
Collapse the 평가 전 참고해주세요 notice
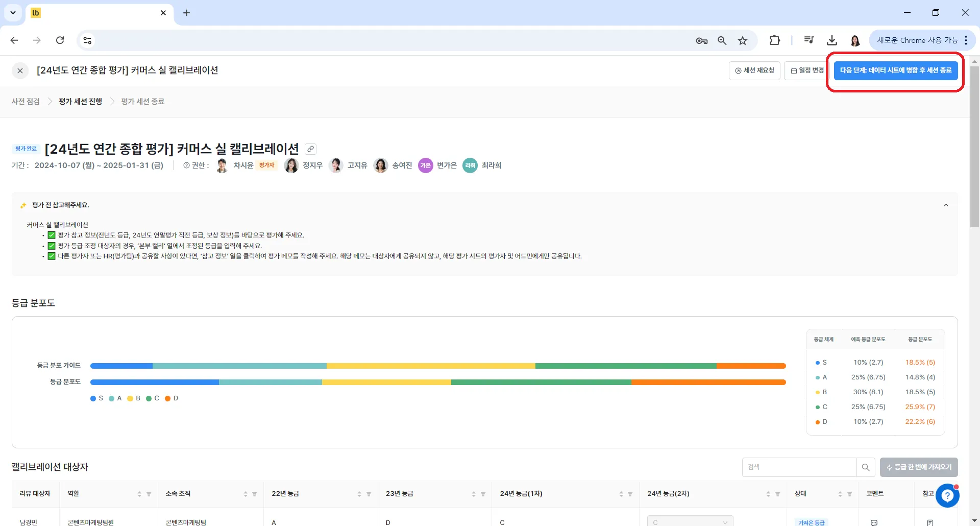click(946, 205)
